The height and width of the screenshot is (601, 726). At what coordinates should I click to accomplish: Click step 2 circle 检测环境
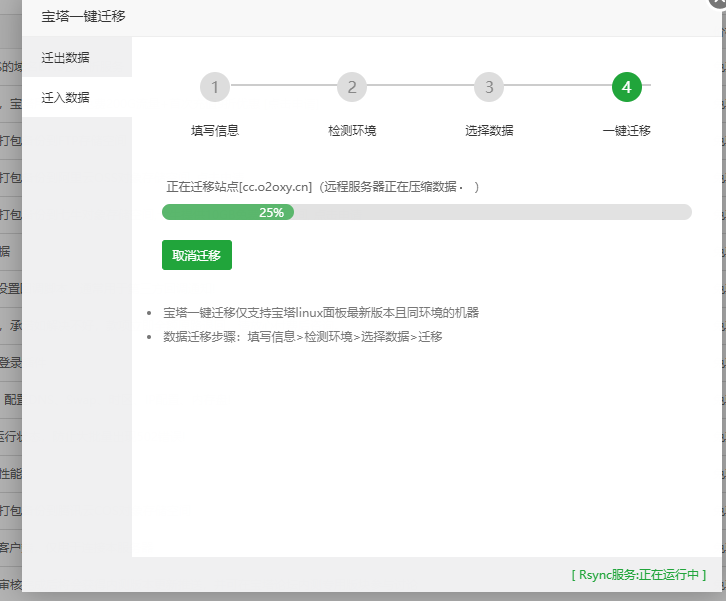coord(352,87)
